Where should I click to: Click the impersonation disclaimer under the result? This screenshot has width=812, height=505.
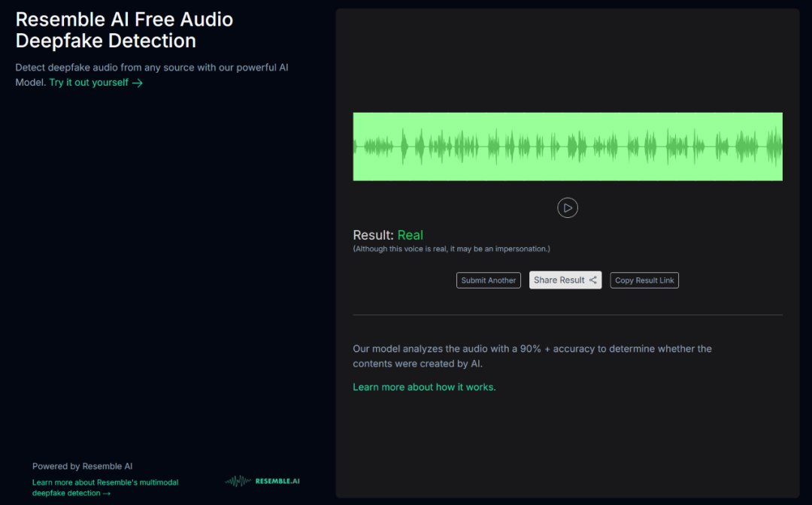(x=451, y=249)
